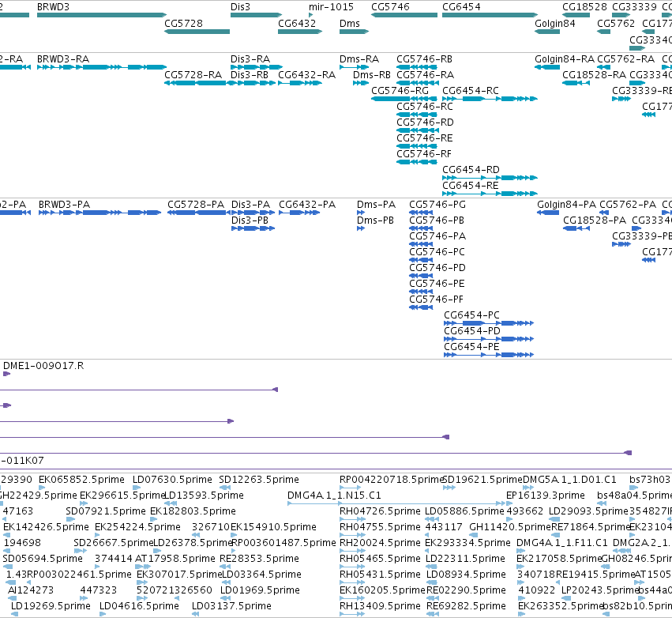Open transcript CG6454-RE
672x618 pixels.
click(490, 194)
